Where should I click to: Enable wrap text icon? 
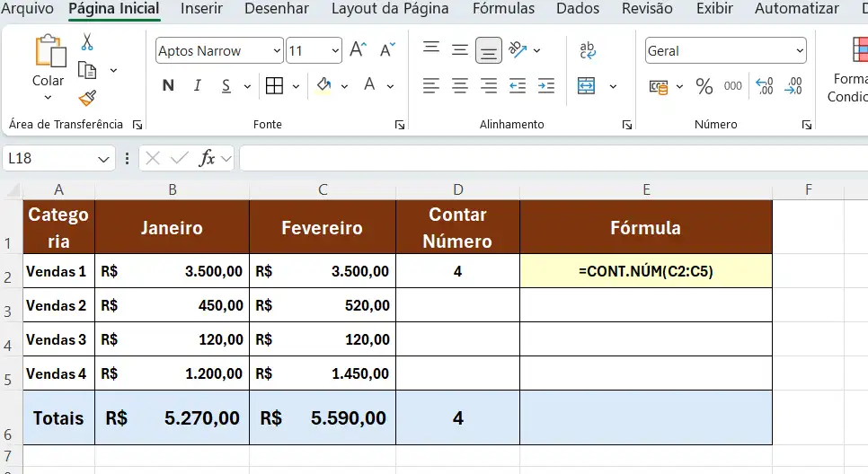pos(588,50)
